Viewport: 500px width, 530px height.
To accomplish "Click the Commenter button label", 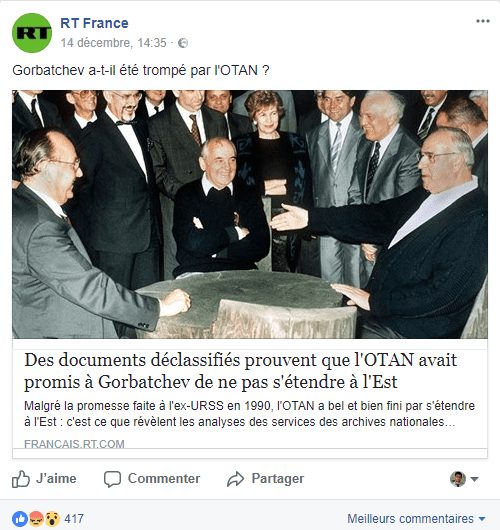I will (164, 479).
